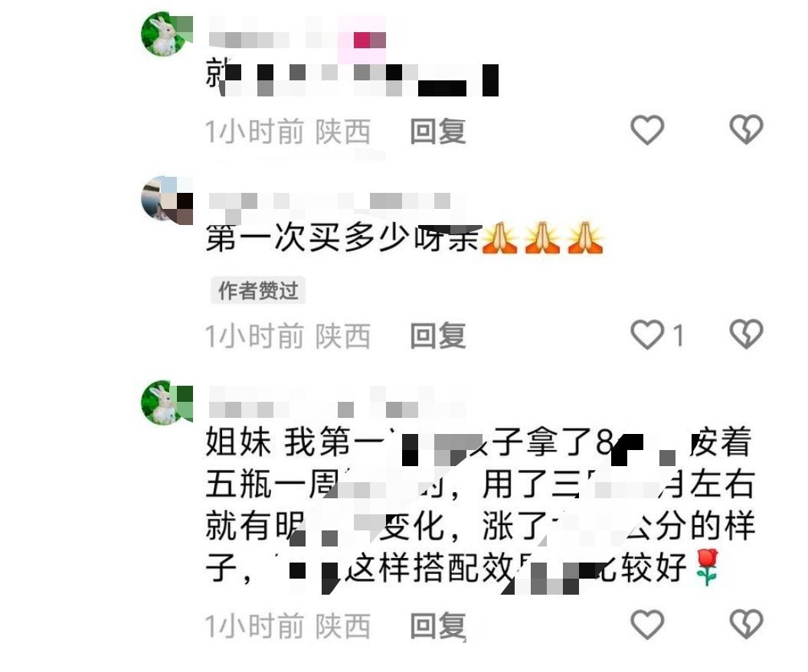Open blurred username of second commenter
Viewport: 808px width, 672px height.
(x=330, y=201)
